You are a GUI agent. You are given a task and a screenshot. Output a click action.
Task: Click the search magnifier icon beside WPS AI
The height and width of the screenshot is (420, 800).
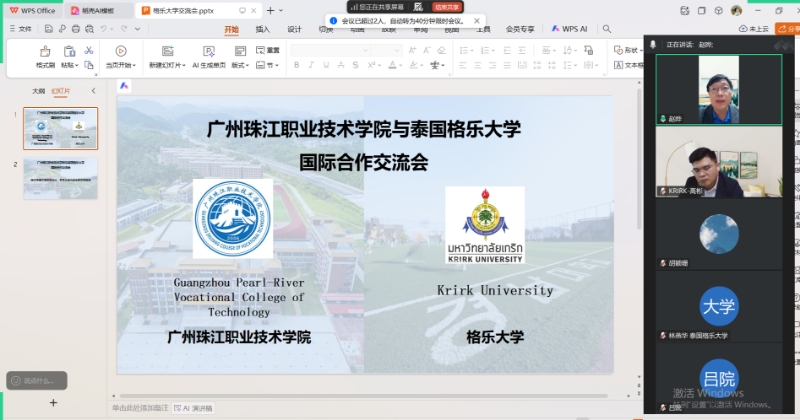point(608,29)
